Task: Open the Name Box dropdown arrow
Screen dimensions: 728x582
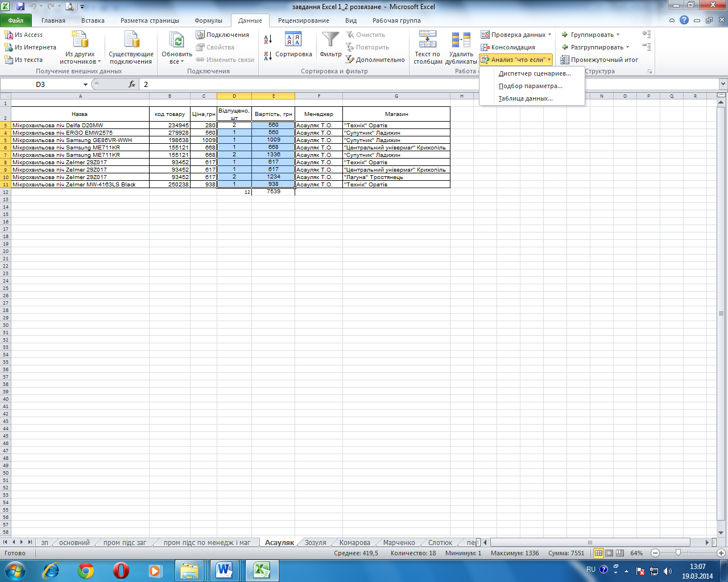Action: pyautogui.click(x=85, y=84)
